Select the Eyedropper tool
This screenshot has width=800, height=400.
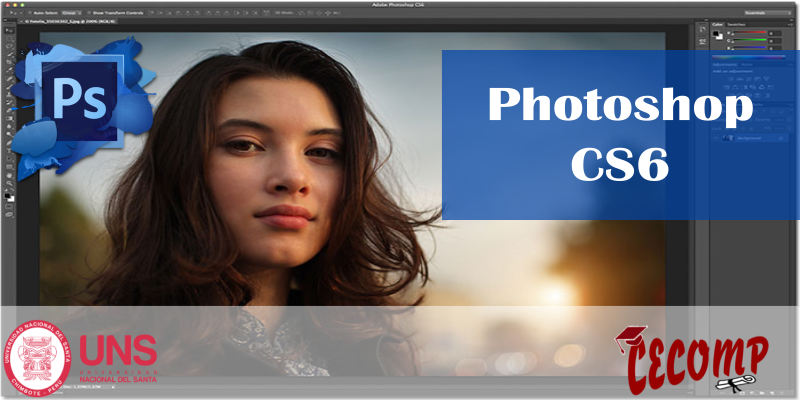[9, 69]
